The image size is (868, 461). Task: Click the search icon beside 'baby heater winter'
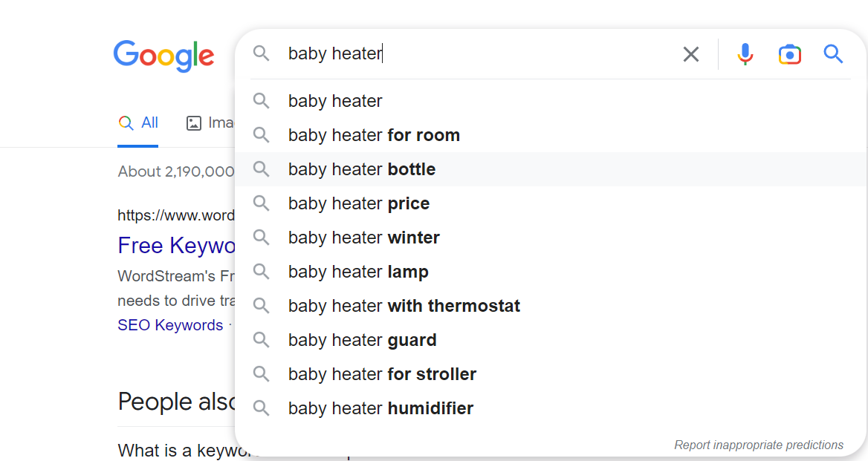click(261, 237)
